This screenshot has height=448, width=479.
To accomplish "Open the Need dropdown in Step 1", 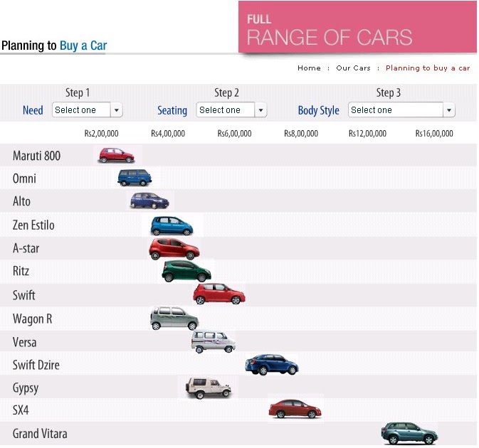I will (x=88, y=110).
